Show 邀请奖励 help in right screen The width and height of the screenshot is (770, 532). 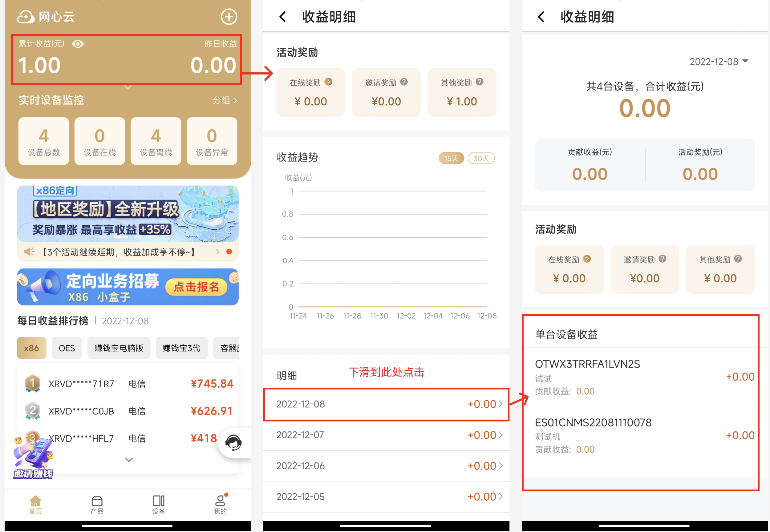(663, 259)
